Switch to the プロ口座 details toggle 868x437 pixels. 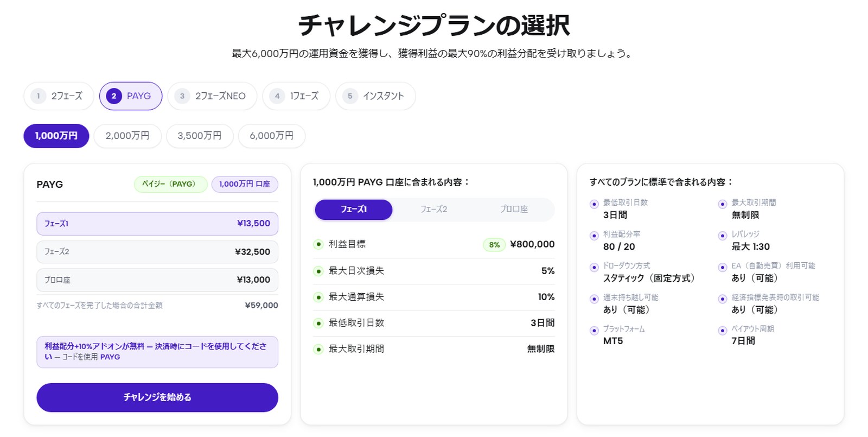pyautogui.click(x=514, y=210)
